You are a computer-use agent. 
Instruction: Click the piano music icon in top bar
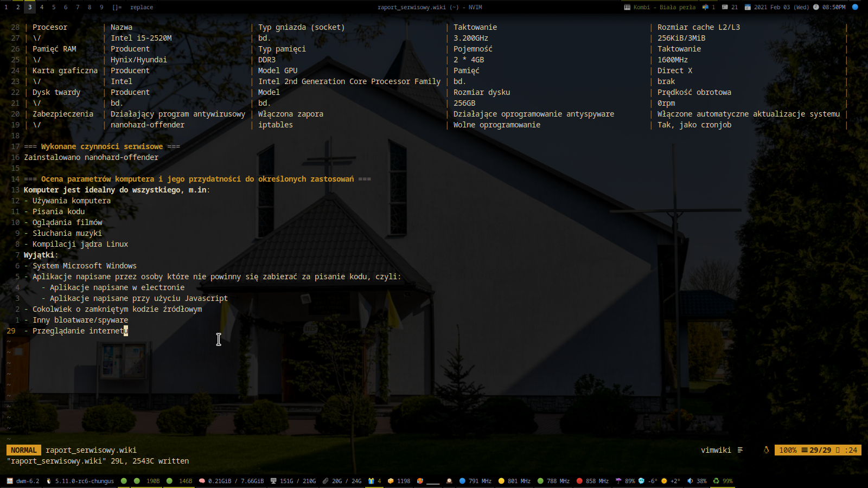(627, 7)
